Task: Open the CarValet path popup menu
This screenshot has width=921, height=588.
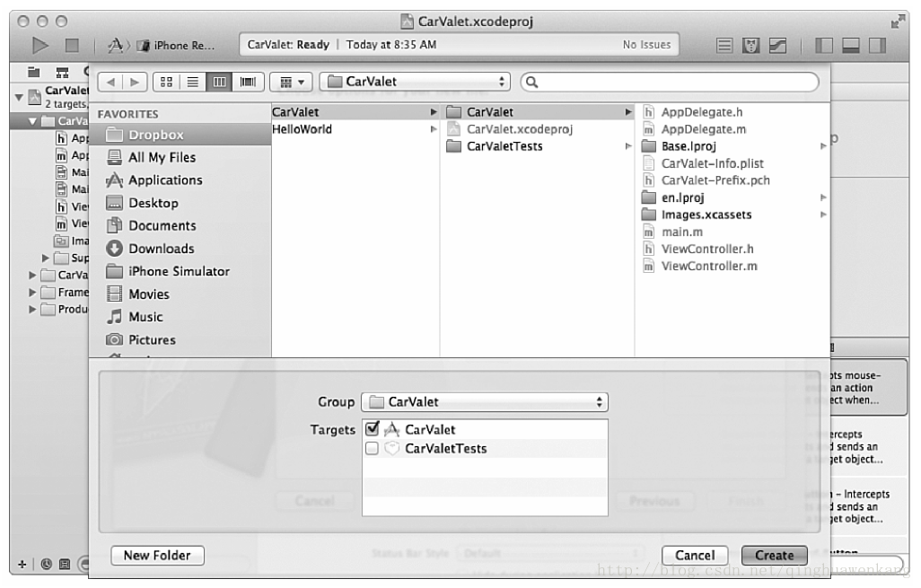Action: (415, 82)
